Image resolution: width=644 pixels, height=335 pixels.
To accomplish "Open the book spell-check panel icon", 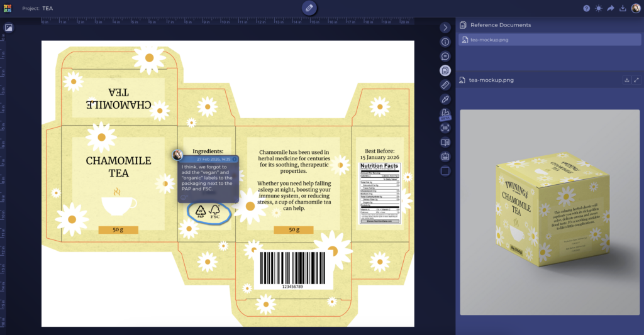I will [445, 143].
